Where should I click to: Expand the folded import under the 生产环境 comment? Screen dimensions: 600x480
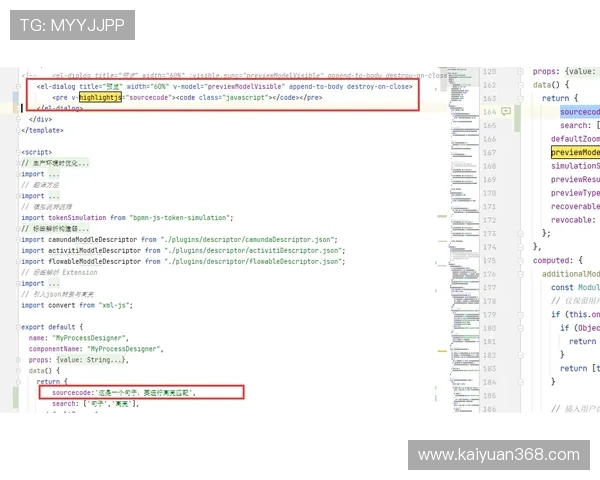click(52, 173)
